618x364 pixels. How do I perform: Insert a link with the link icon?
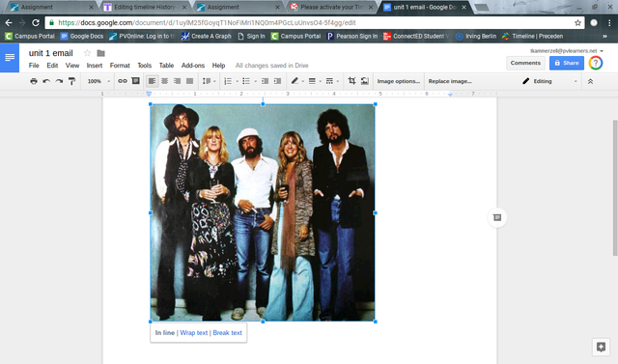[123, 81]
